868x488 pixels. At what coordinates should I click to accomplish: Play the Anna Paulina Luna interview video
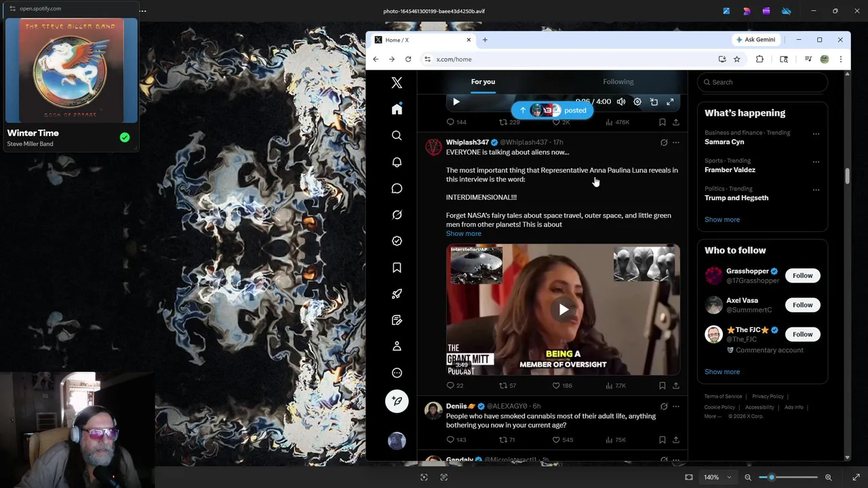[x=564, y=310]
